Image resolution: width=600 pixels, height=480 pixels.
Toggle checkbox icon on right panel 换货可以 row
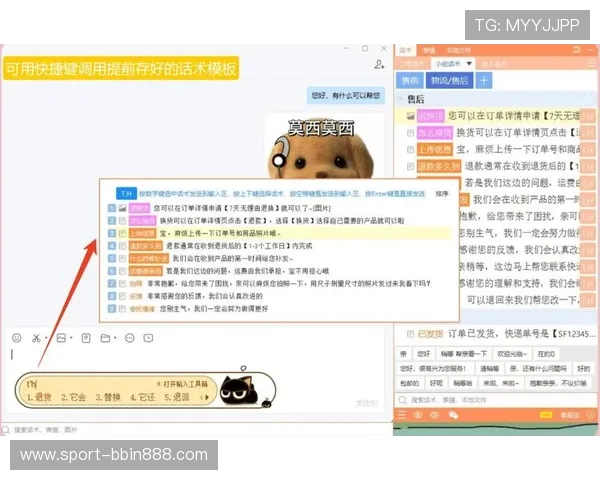pyautogui.click(x=410, y=133)
